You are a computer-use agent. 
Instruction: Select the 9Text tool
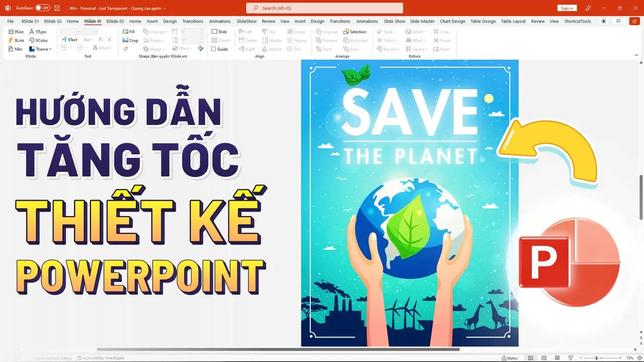point(69,40)
